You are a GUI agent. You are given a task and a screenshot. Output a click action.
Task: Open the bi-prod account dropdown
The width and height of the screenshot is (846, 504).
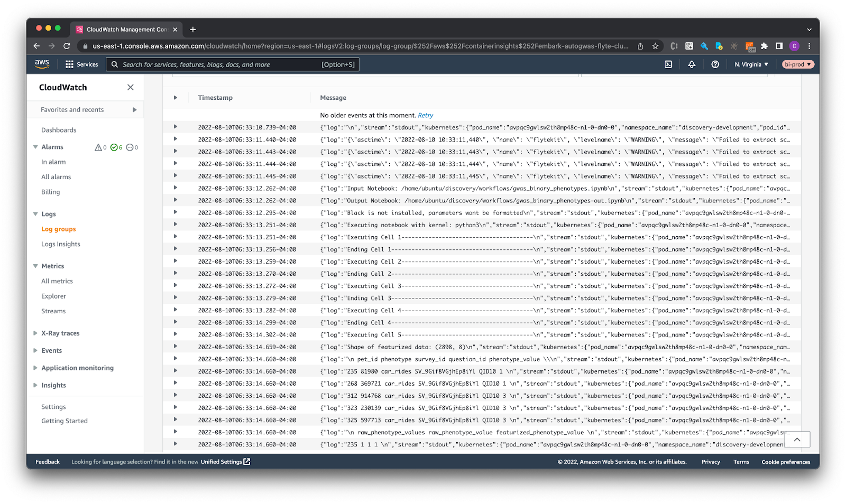coord(798,64)
